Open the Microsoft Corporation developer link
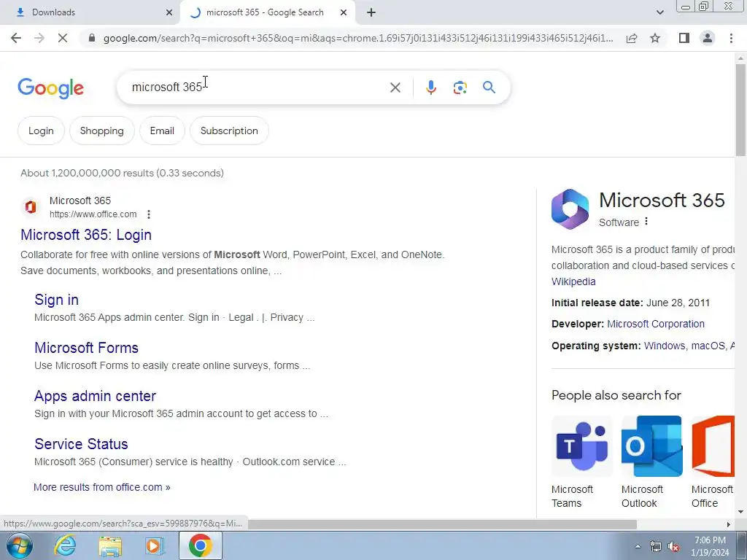Image resolution: width=747 pixels, height=560 pixels. click(656, 324)
